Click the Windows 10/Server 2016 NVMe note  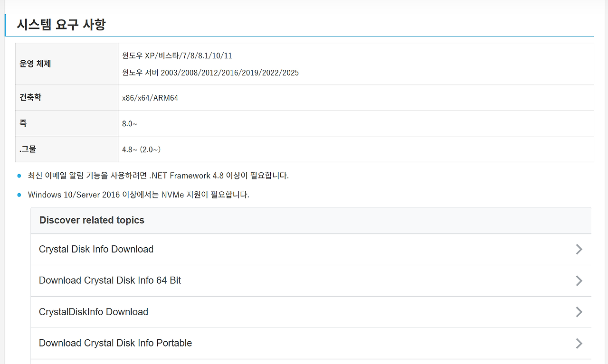139,195
